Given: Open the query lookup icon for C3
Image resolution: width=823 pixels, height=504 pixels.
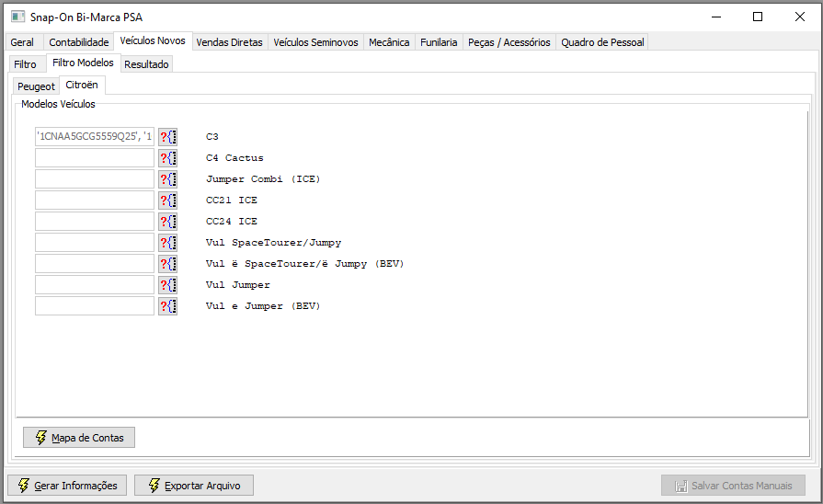Looking at the screenshot, I should [x=168, y=137].
